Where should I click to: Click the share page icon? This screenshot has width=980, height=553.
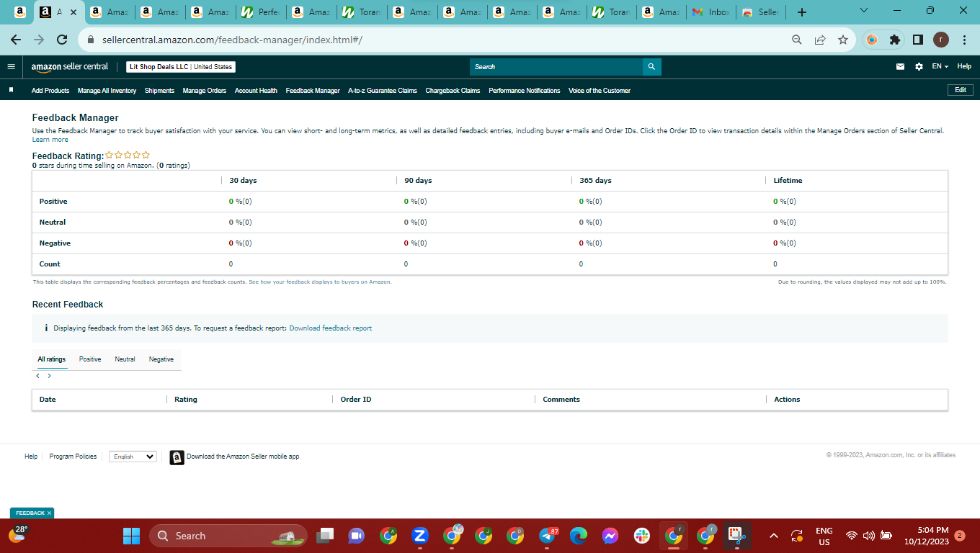(x=820, y=40)
